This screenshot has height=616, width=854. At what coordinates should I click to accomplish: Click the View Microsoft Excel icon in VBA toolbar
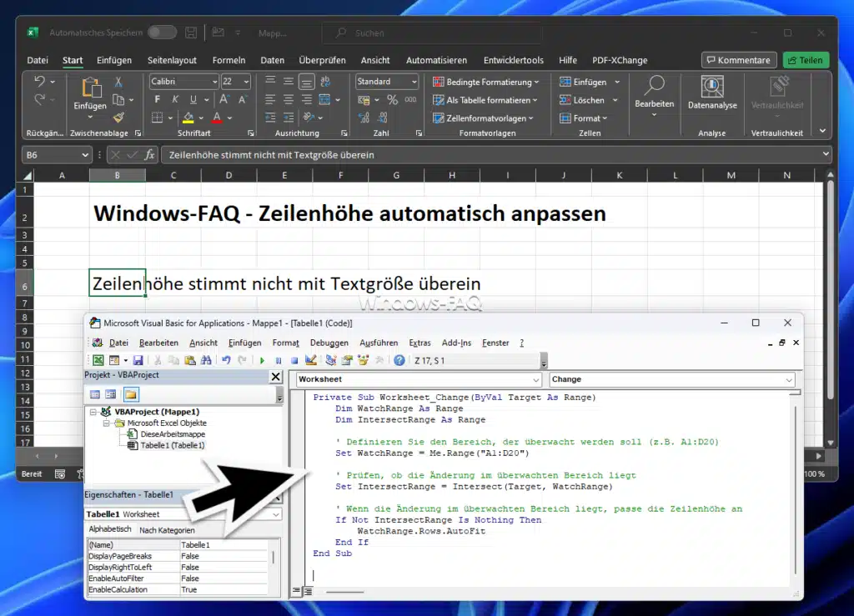tap(98, 360)
